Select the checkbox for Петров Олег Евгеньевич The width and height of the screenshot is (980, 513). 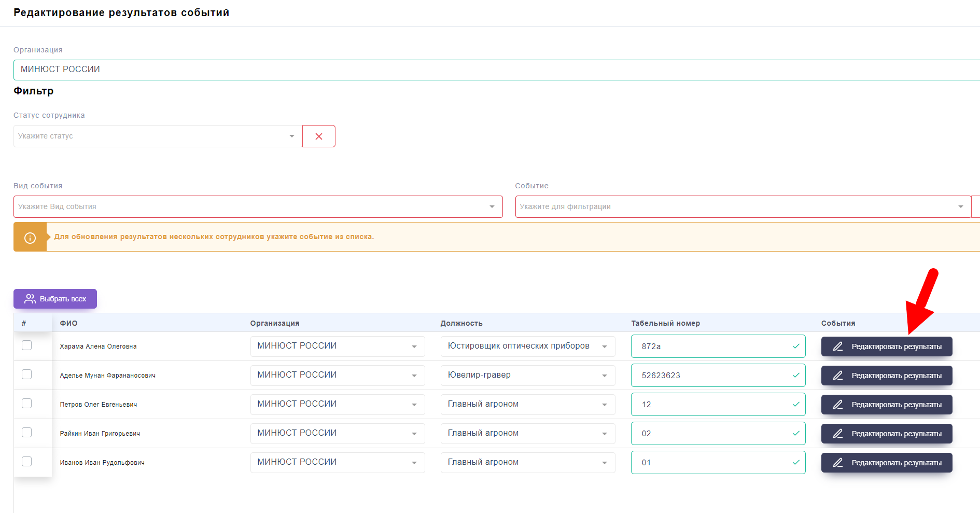[27, 404]
